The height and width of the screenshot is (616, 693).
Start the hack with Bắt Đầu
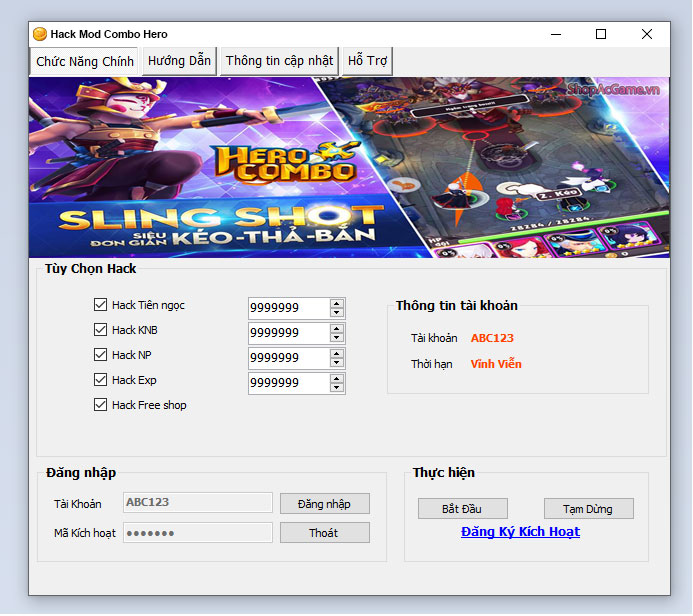[462, 509]
